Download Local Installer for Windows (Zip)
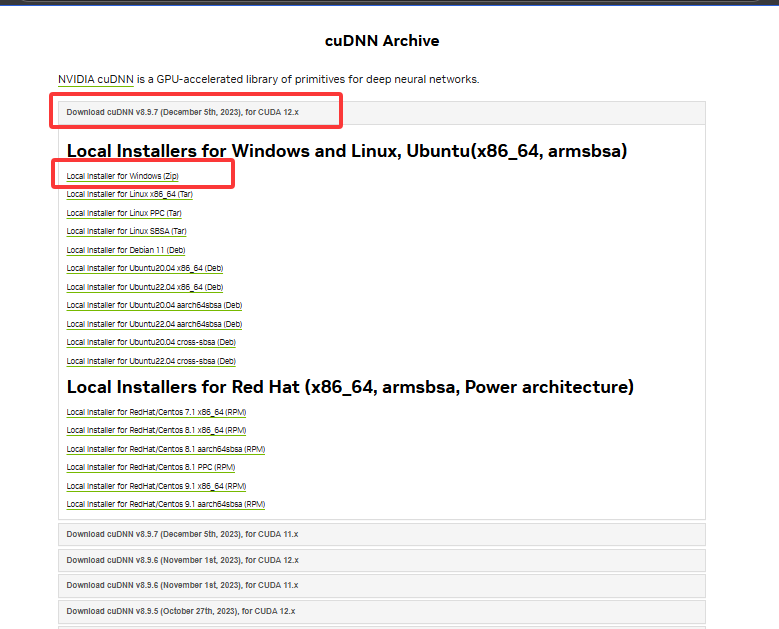The image size is (779, 629). [x=123, y=176]
